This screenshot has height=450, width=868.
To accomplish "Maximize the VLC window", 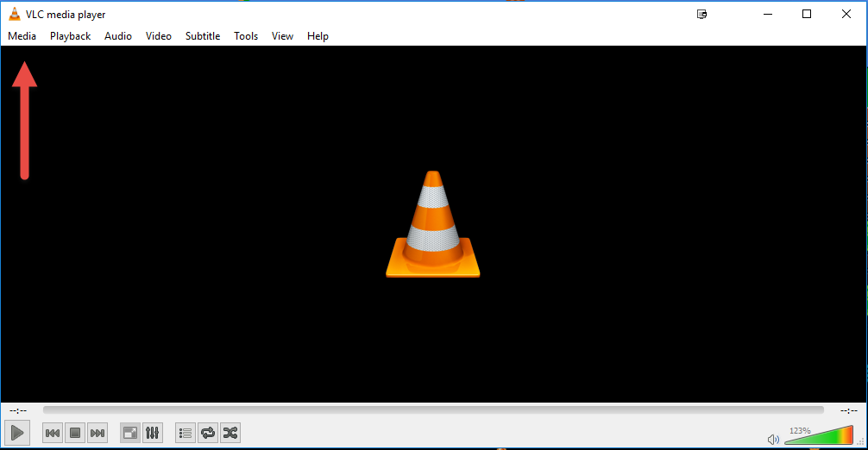I will point(807,15).
